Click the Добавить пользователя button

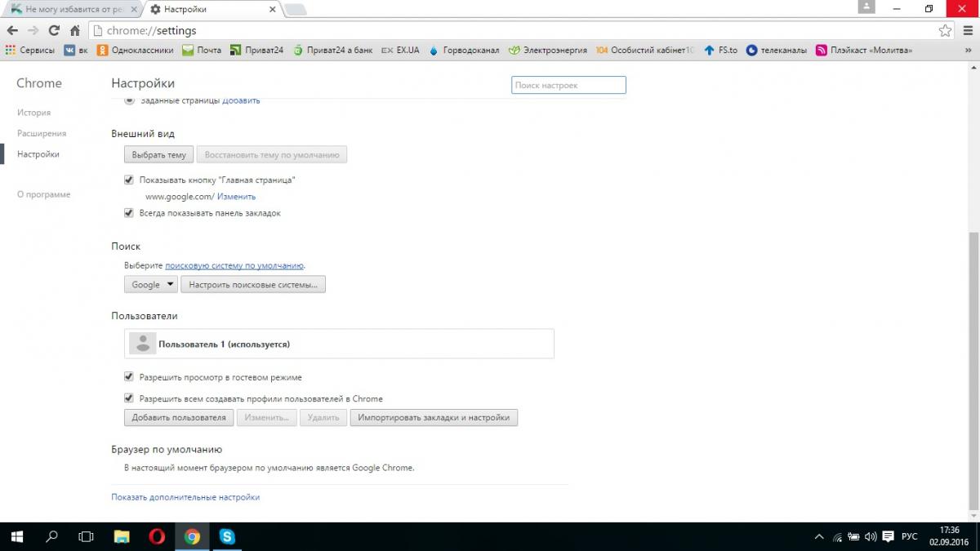[179, 417]
